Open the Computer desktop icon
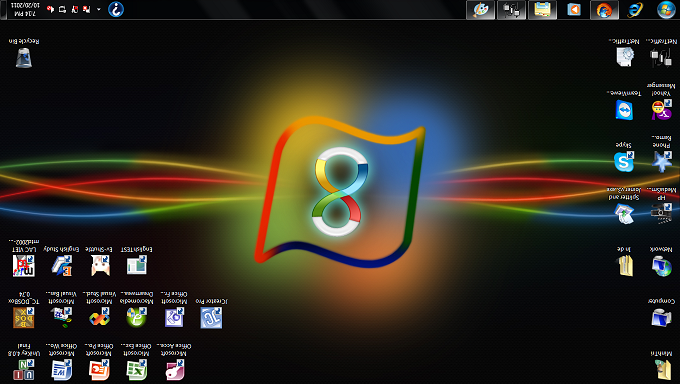The height and width of the screenshot is (384, 680). point(661,313)
